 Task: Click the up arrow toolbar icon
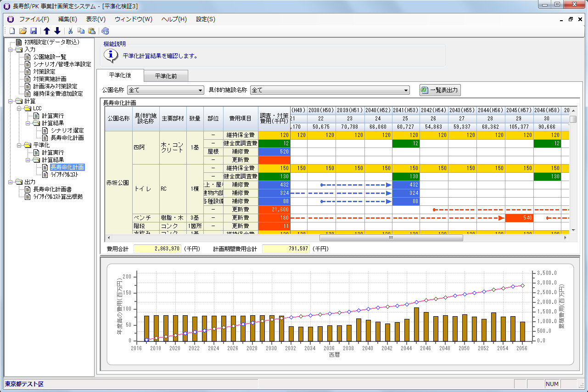(47, 31)
